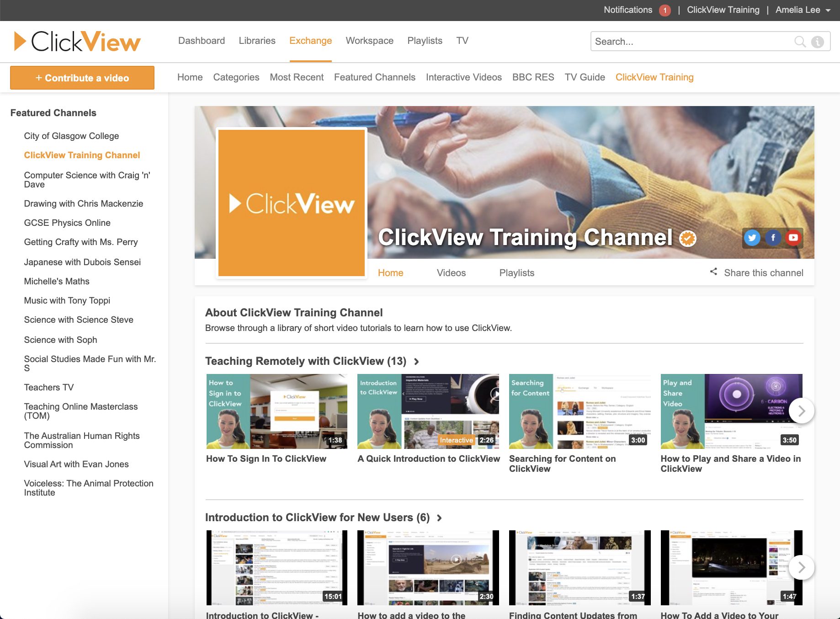Go to Exchange Categories
Screen dimensions: 840x619
(x=236, y=77)
